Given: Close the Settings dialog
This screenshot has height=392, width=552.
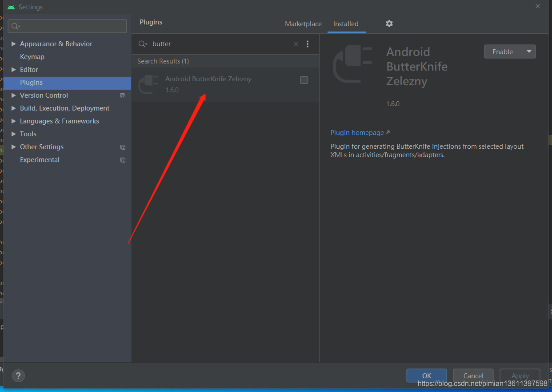Looking at the screenshot, I should click(538, 7).
